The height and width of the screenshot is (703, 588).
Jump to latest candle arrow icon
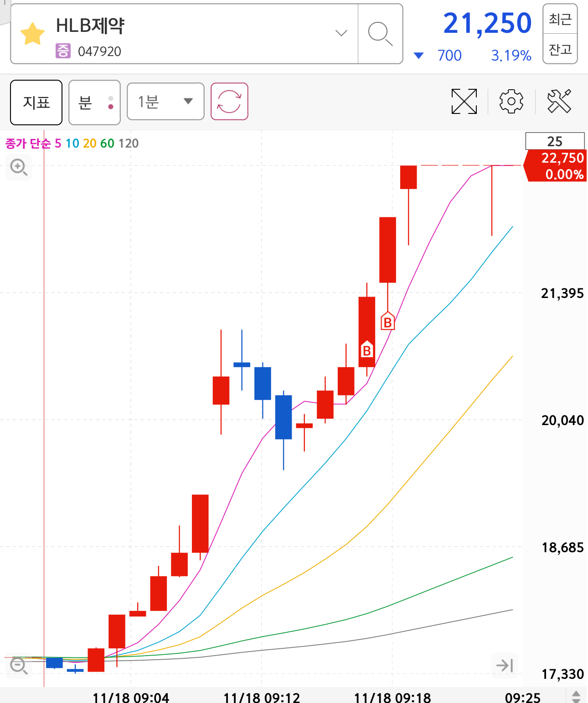(505, 666)
